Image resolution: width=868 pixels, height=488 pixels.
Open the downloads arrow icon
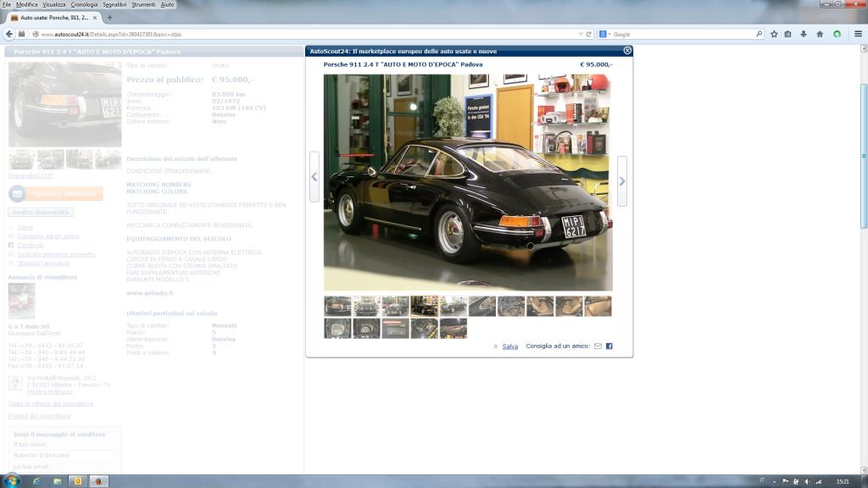804,34
